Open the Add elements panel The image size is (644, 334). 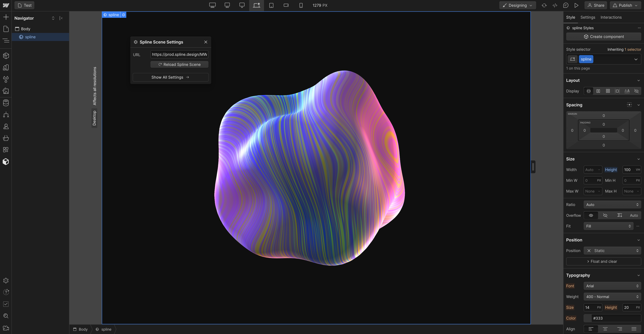click(6, 17)
